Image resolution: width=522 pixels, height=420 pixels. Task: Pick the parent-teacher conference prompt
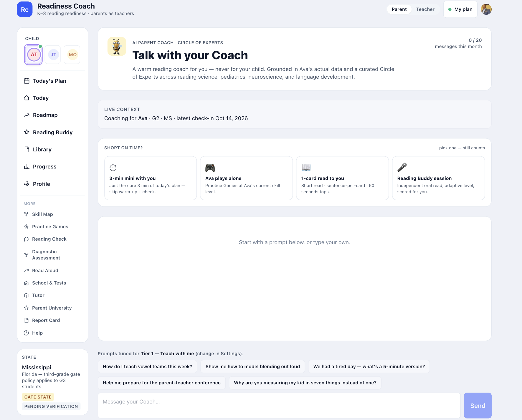pyautogui.click(x=161, y=383)
